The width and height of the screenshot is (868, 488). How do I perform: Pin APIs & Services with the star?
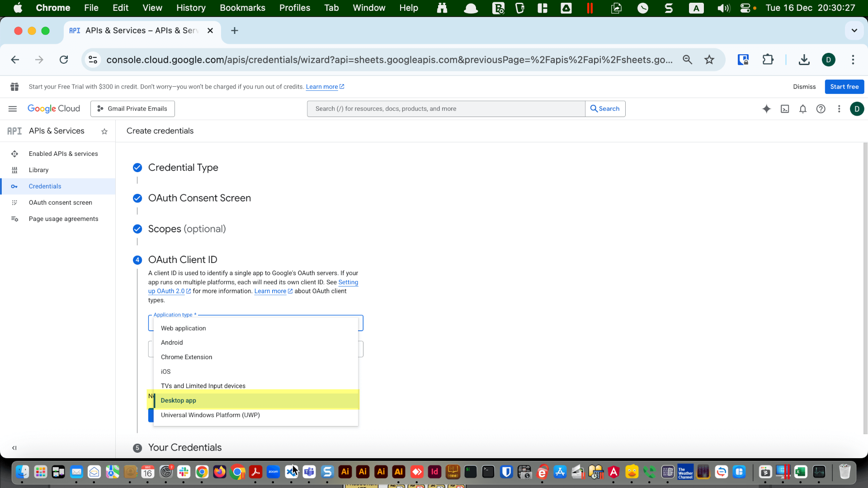(104, 131)
